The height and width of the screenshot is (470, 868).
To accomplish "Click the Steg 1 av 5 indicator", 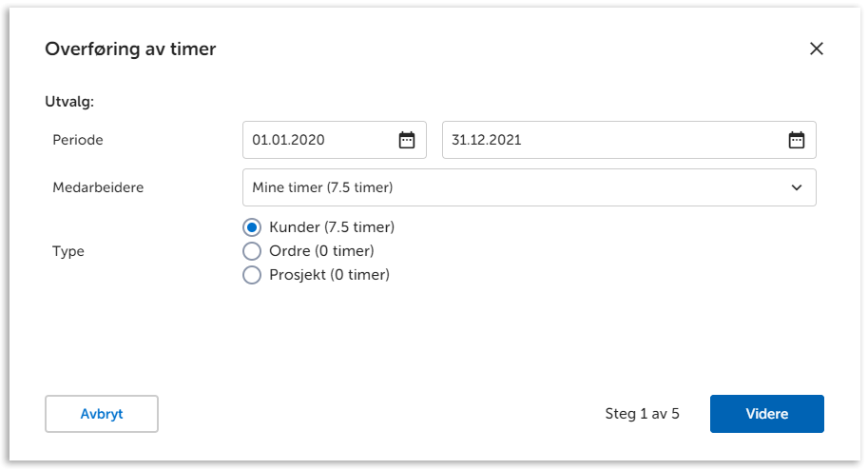I will pyautogui.click(x=642, y=414).
